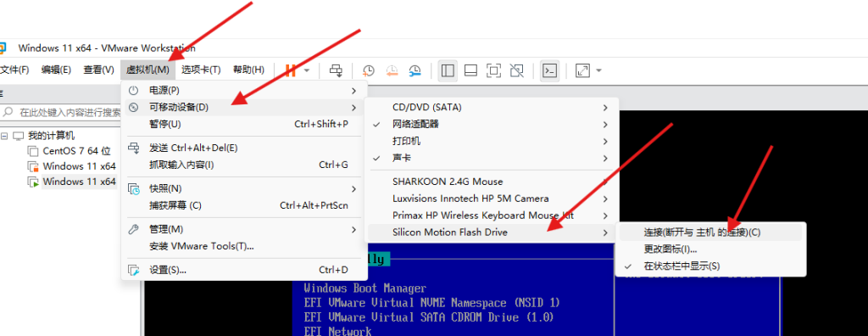The height and width of the screenshot is (336, 868).
Task: Open the dropdown arrow beside the pause icon
Action: tap(307, 71)
